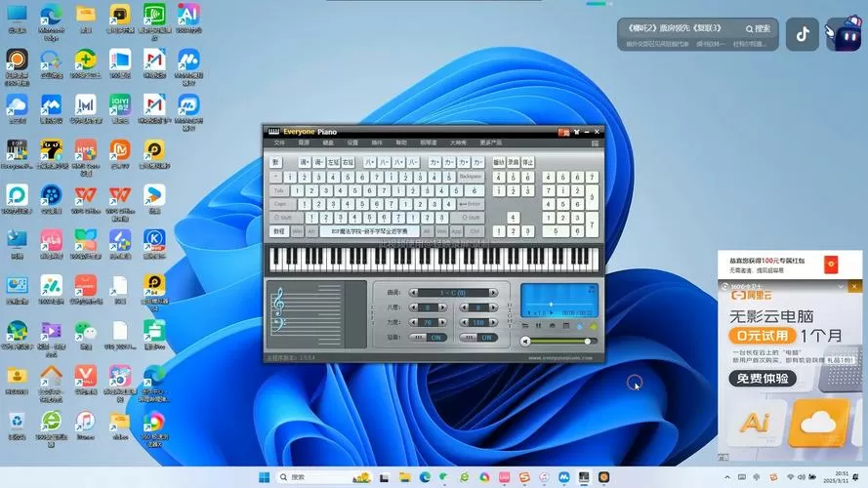Open the Everyone Piano desktop shortcut
The width and height of the screenshot is (868, 488).
click(18, 154)
